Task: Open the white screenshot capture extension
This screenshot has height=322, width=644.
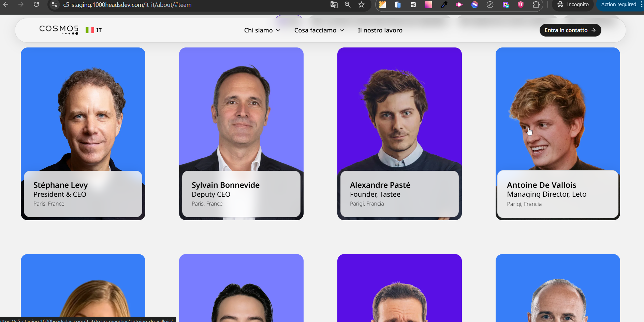Action: pos(413,4)
